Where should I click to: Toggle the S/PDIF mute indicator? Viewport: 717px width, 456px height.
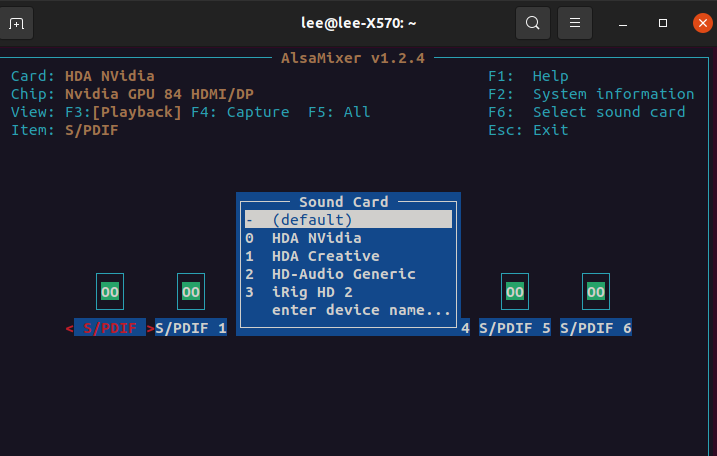pos(110,292)
